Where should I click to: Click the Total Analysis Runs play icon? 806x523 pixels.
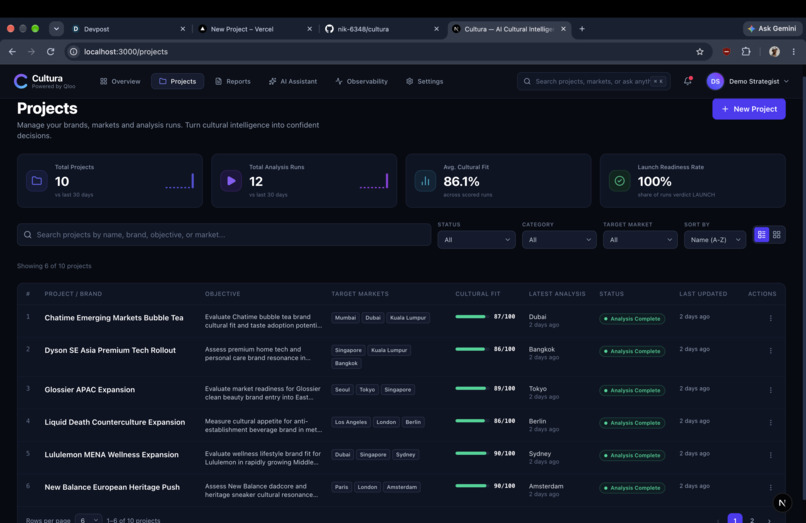point(231,181)
